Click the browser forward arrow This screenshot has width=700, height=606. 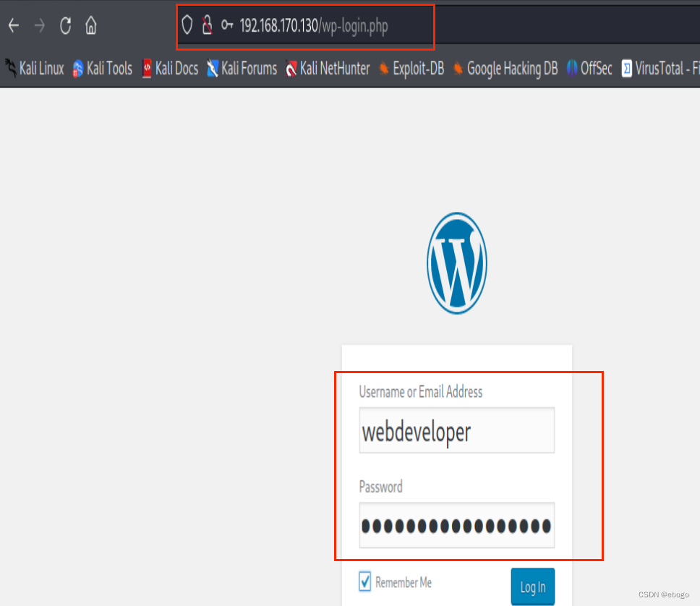pos(40,26)
